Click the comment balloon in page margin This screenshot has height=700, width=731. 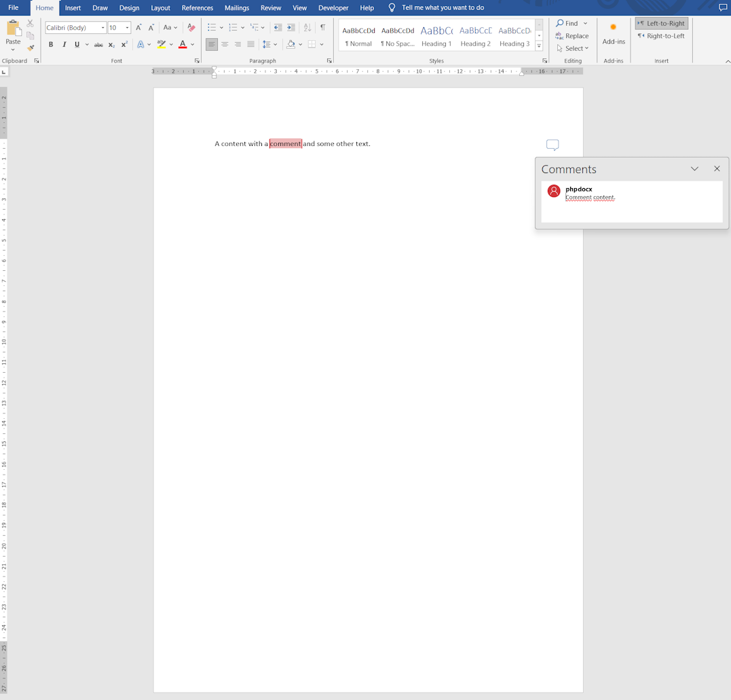point(552,145)
